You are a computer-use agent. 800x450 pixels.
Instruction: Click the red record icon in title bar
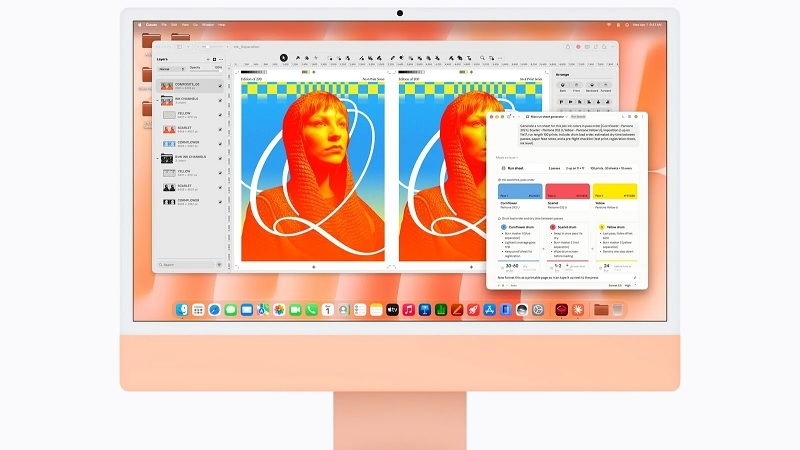click(578, 47)
